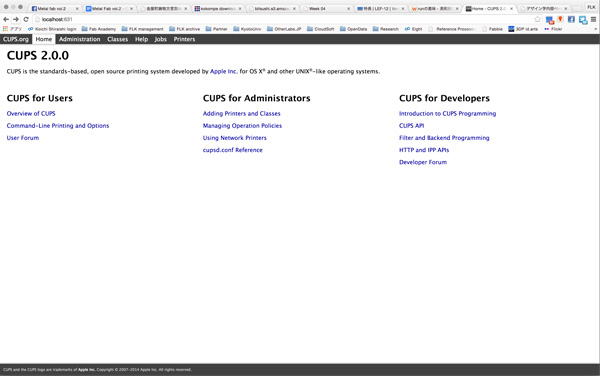Open the Koichi Shiraishi login bookmark

(x=52, y=29)
